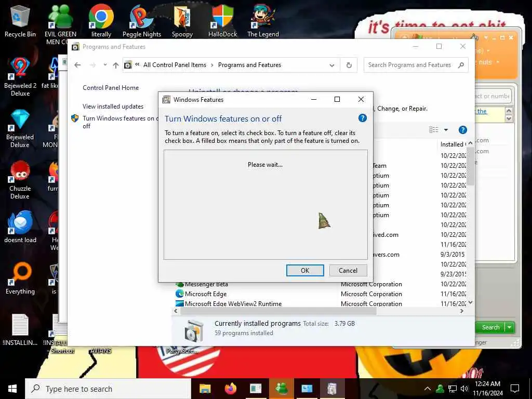Open the notification center icon

point(515,389)
